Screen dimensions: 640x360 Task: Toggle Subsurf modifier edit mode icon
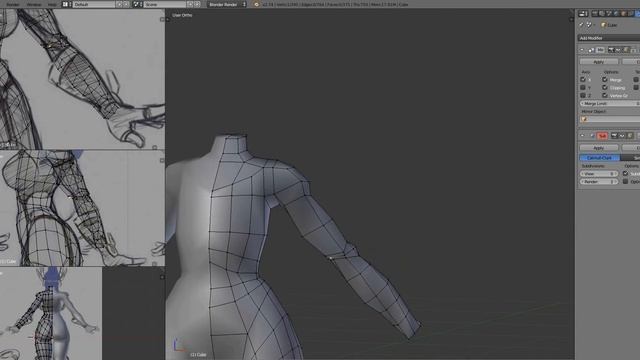pyautogui.click(x=630, y=136)
